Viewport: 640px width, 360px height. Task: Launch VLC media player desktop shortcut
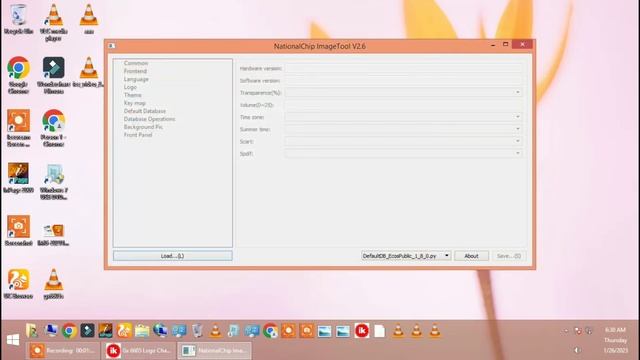point(53,21)
